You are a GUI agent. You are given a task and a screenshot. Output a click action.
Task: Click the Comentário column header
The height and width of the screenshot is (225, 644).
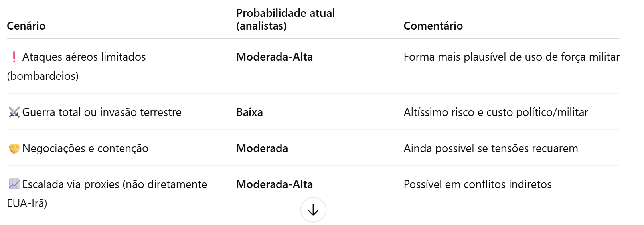(x=433, y=26)
